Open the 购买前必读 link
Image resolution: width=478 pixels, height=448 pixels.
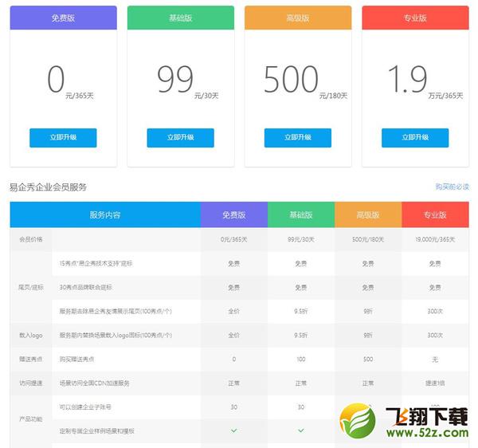pos(452,187)
